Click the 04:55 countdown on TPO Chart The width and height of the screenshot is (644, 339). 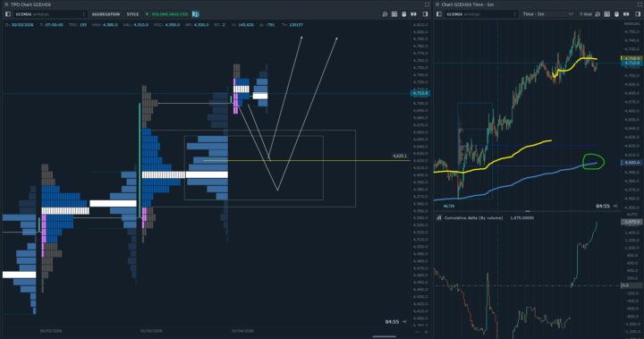click(393, 322)
